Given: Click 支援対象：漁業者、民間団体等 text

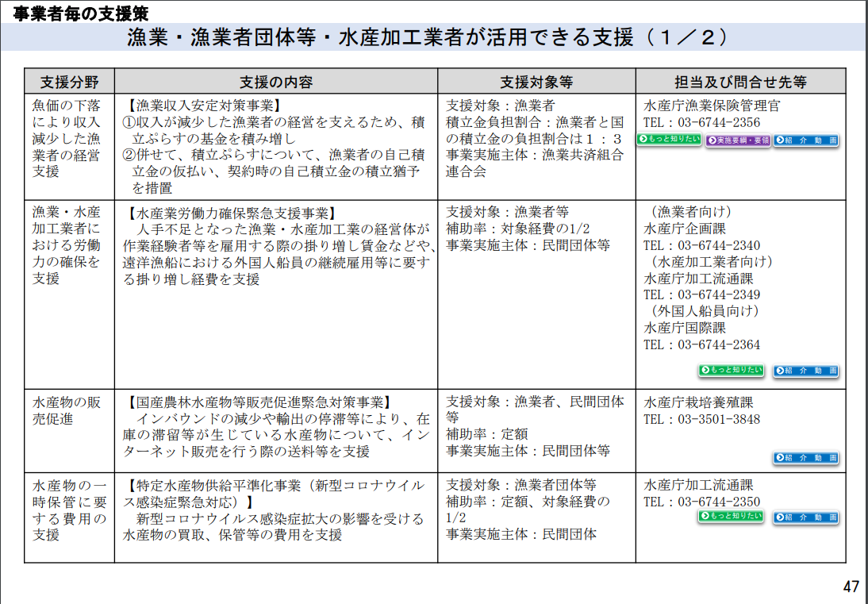Looking at the screenshot, I should pos(535,410).
